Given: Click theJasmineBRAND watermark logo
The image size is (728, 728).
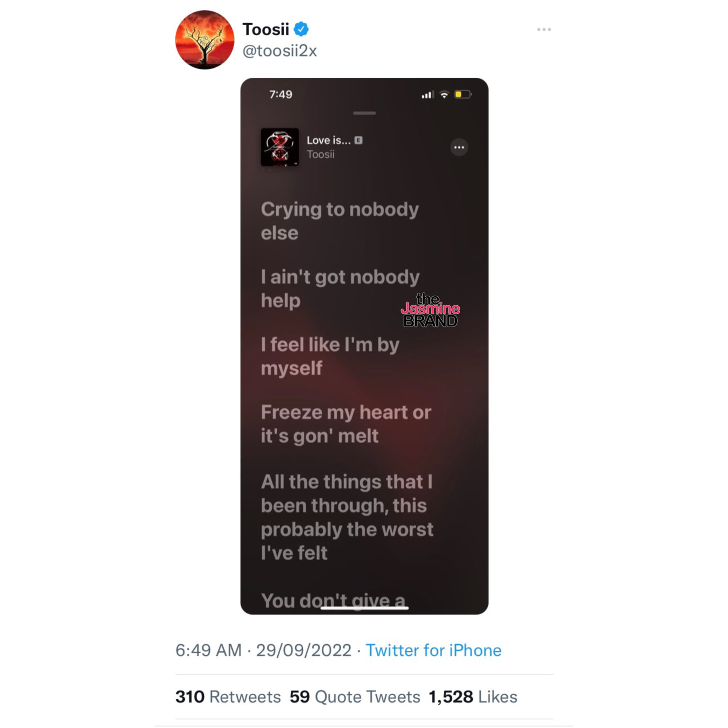Looking at the screenshot, I should point(430,310).
